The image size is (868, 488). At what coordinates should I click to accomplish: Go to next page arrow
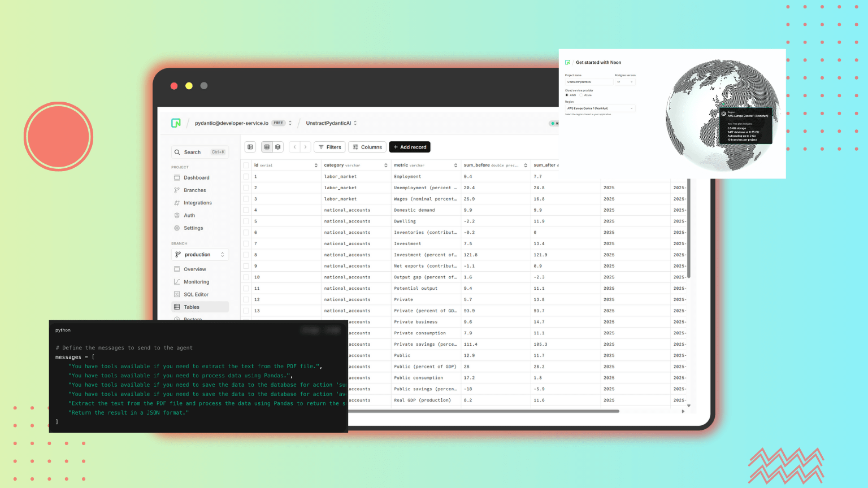305,147
